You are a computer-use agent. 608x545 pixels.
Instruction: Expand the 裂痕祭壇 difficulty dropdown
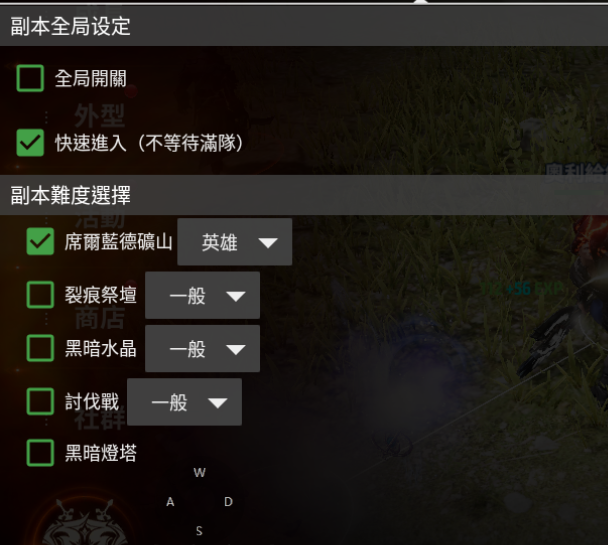point(202,295)
